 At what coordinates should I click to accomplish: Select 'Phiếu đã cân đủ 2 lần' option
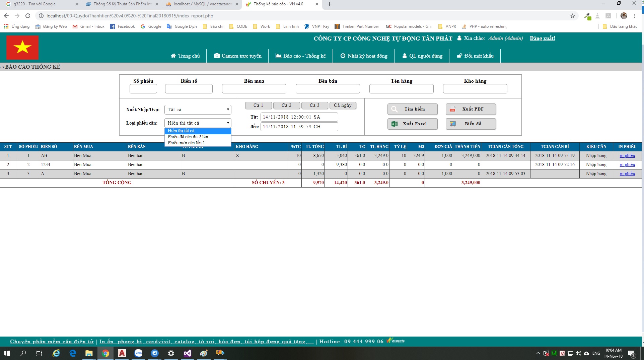(198, 137)
